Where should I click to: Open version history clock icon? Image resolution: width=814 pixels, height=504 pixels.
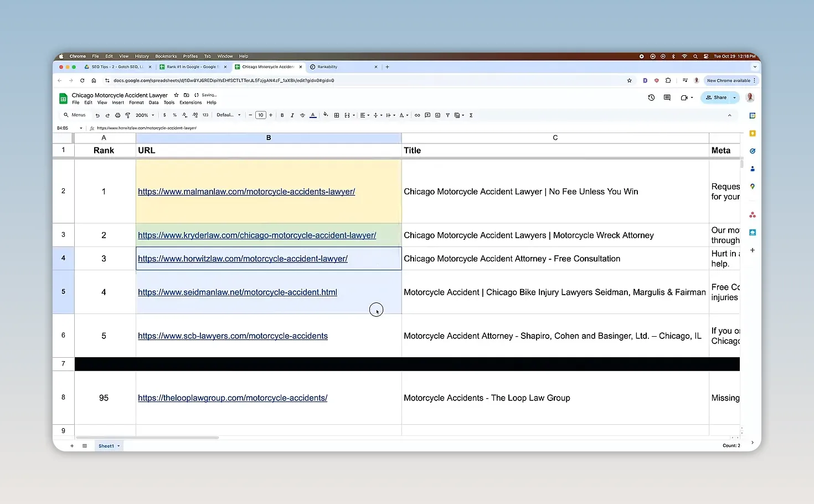point(651,97)
